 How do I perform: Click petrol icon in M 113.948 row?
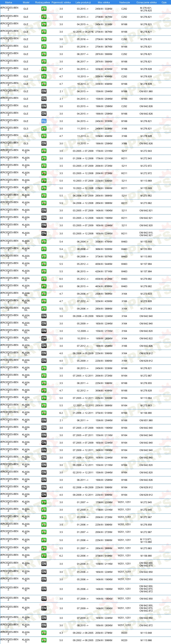pyautogui.click(x=44, y=633)
